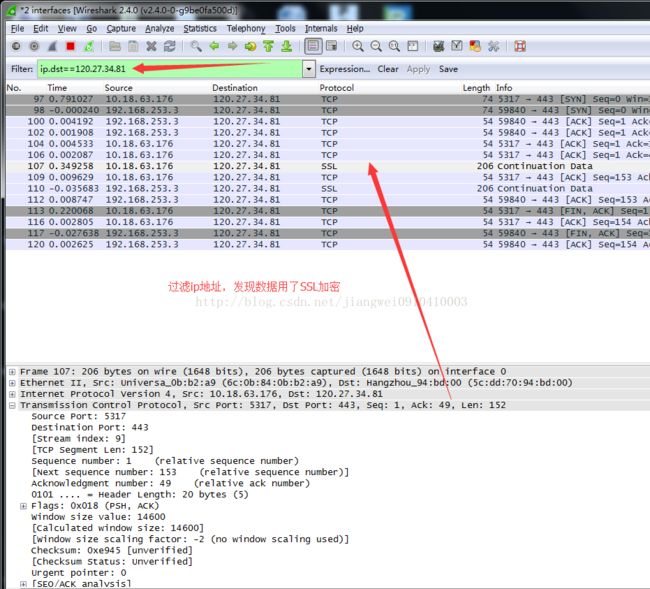Open the Analyze menu
The image size is (650, 589).
pos(160,29)
